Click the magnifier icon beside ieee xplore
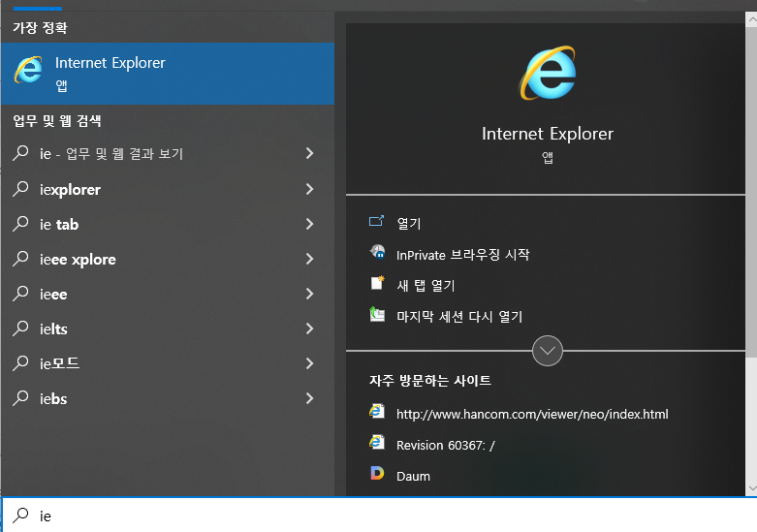Screen dimensions: 757x532 (20, 259)
